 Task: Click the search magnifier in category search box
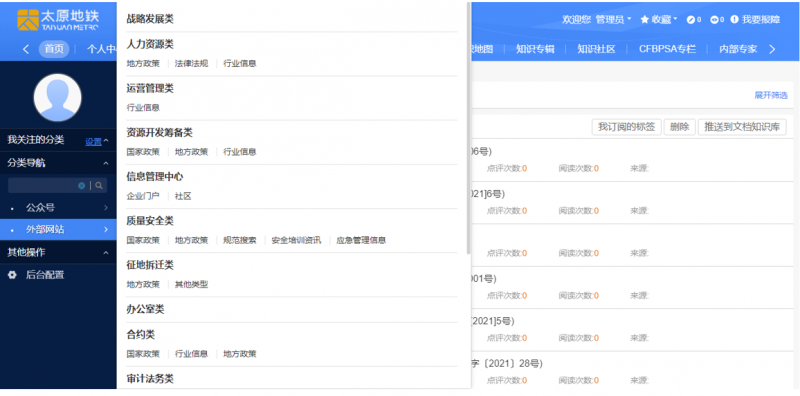click(99, 186)
